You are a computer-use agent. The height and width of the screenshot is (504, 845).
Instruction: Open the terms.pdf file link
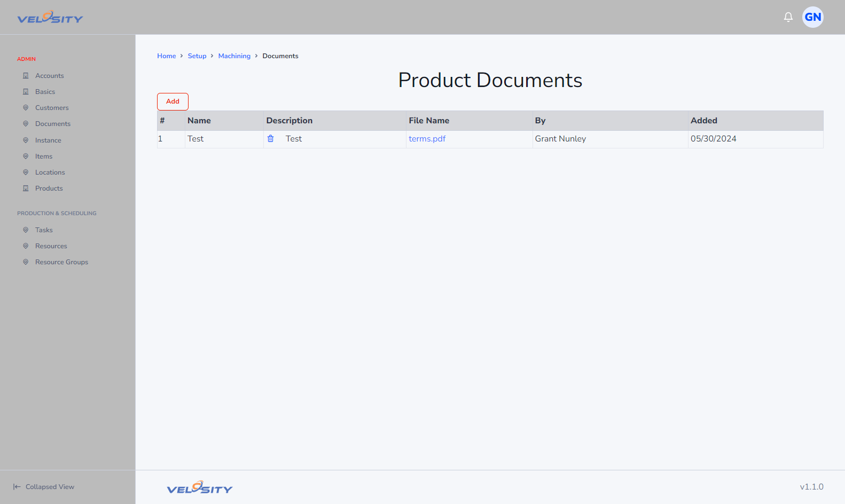pos(427,139)
